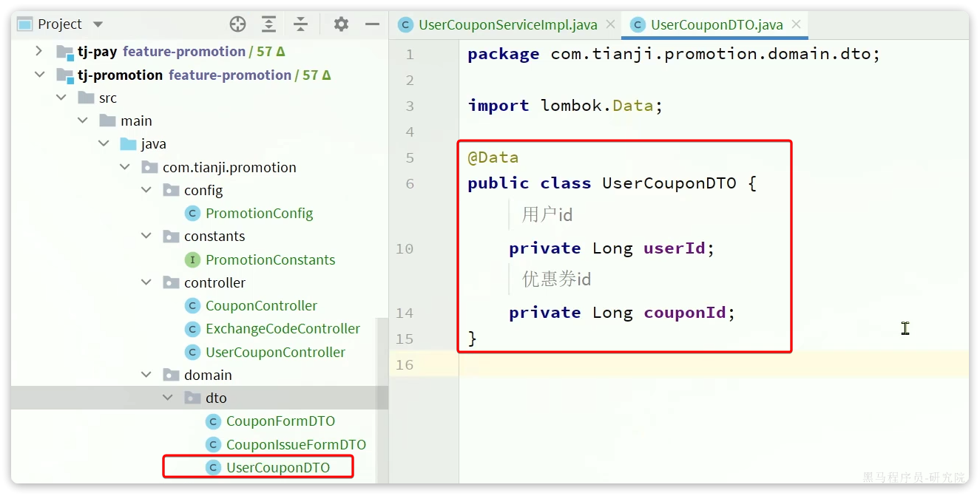This screenshot has height=496, width=980.
Task: Hide the Project panel with minus icon
Action: point(372,24)
